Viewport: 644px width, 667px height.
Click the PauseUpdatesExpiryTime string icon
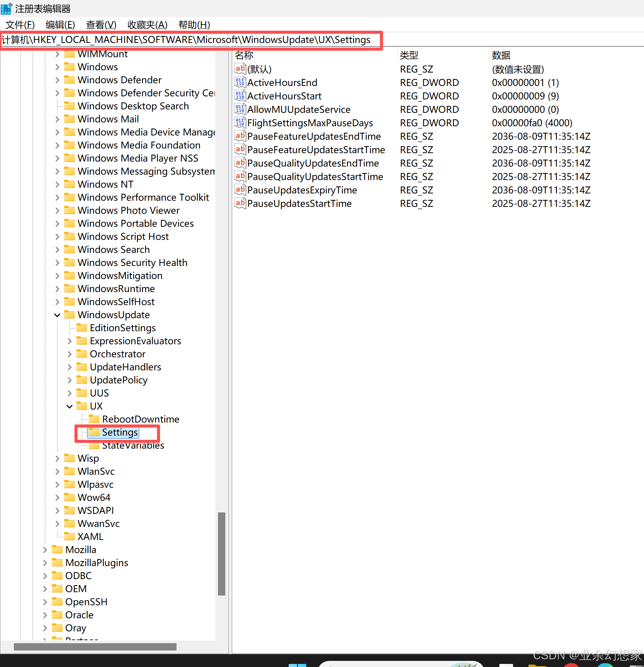[240, 190]
